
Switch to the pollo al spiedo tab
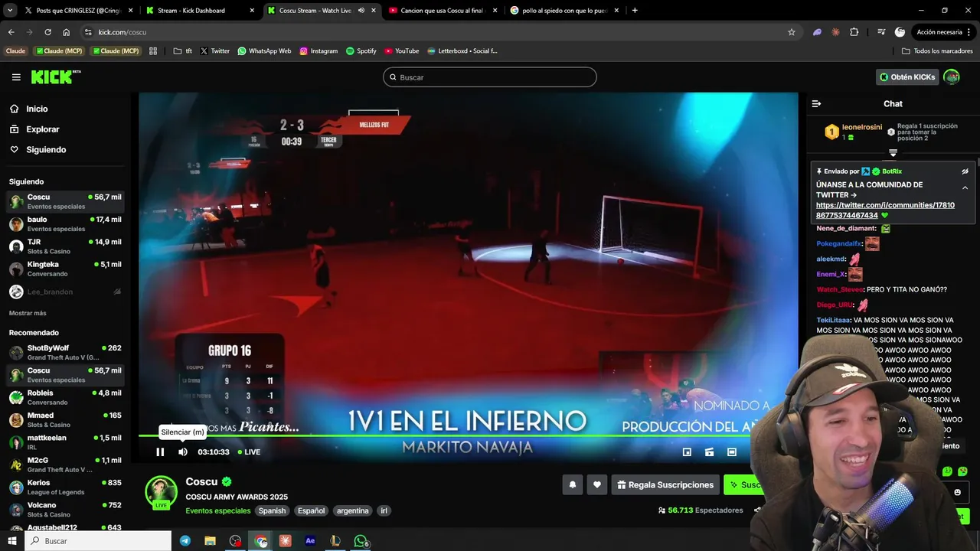pyautogui.click(x=564, y=11)
